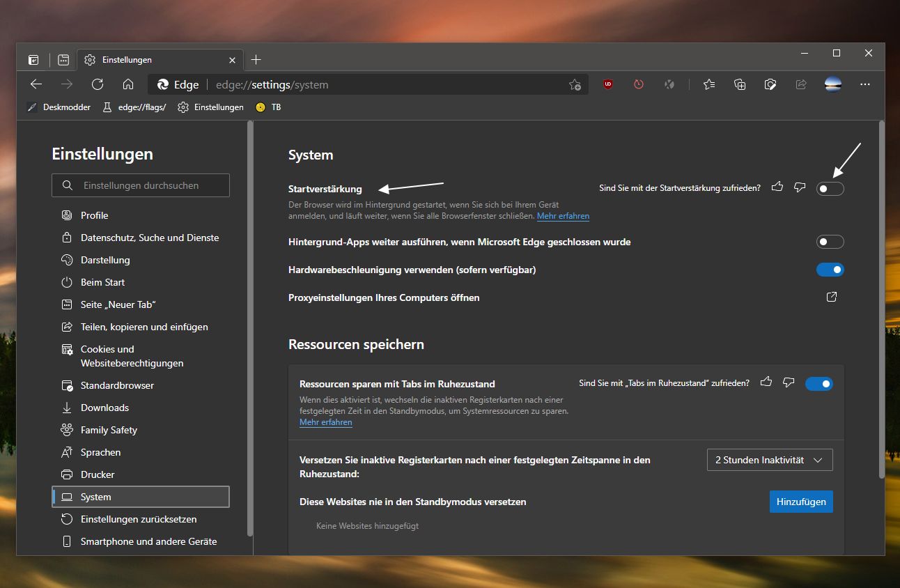Toggle Hintergrund-Apps weiter ausführen switch
This screenshot has height=588, width=900.
tap(830, 242)
